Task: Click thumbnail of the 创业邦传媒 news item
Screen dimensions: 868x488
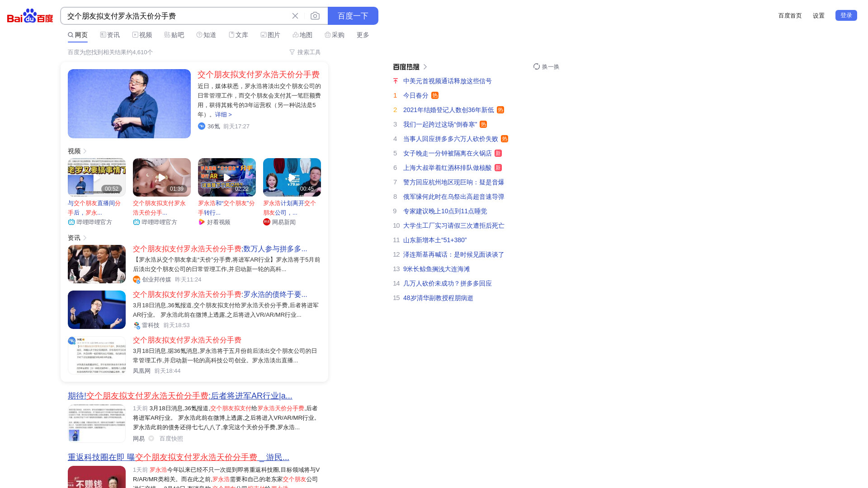Action: pyautogui.click(x=97, y=264)
